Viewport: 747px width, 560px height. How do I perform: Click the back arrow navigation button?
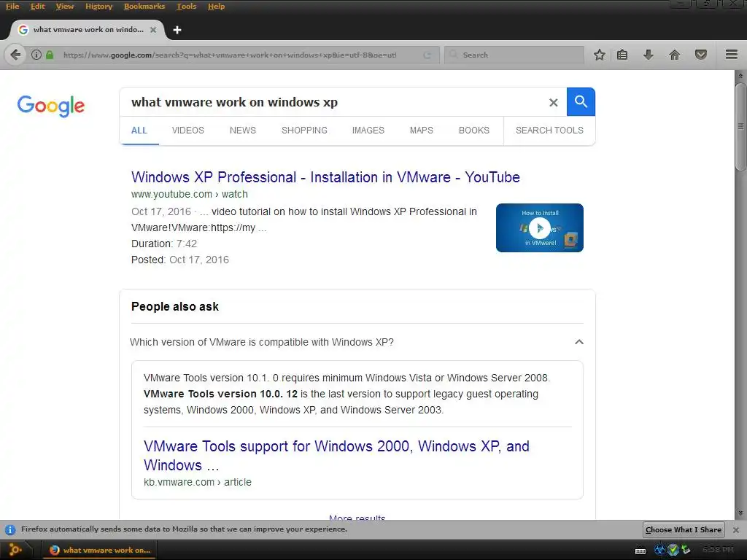coord(15,55)
